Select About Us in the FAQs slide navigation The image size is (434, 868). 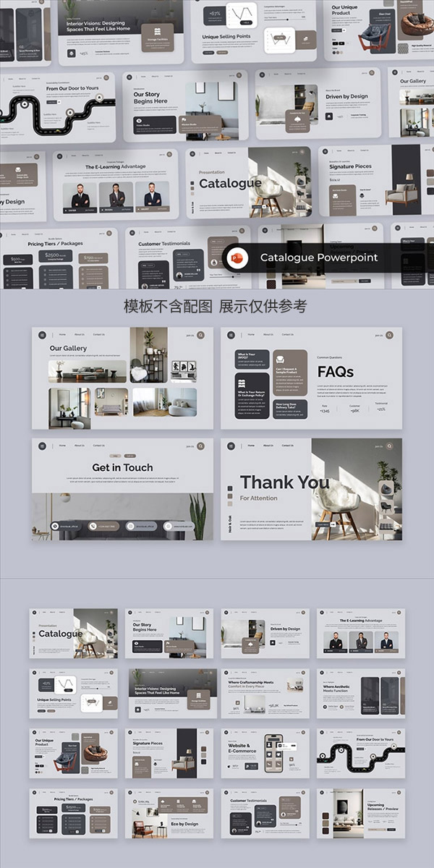(x=268, y=335)
